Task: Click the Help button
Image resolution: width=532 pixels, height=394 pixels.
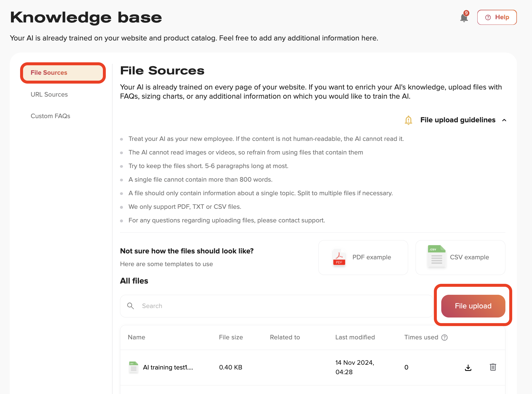Action: click(497, 17)
